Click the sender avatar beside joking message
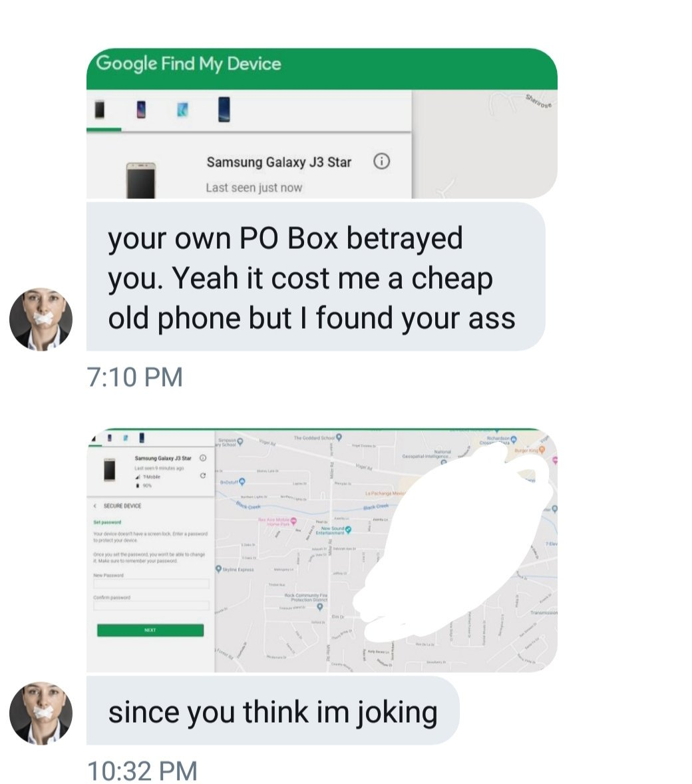Image resolution: width=692 pixels, height=784 pixels. 41,713
